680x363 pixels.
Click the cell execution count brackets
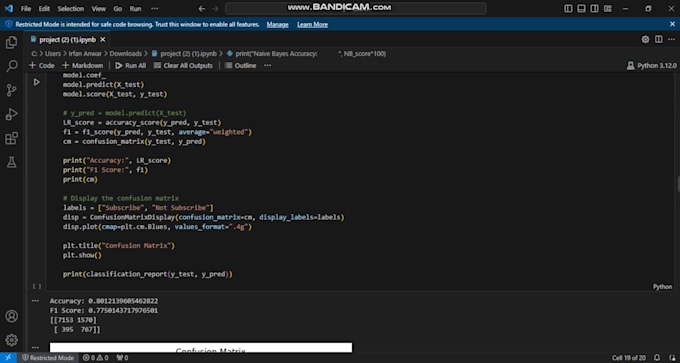(37, 286)
